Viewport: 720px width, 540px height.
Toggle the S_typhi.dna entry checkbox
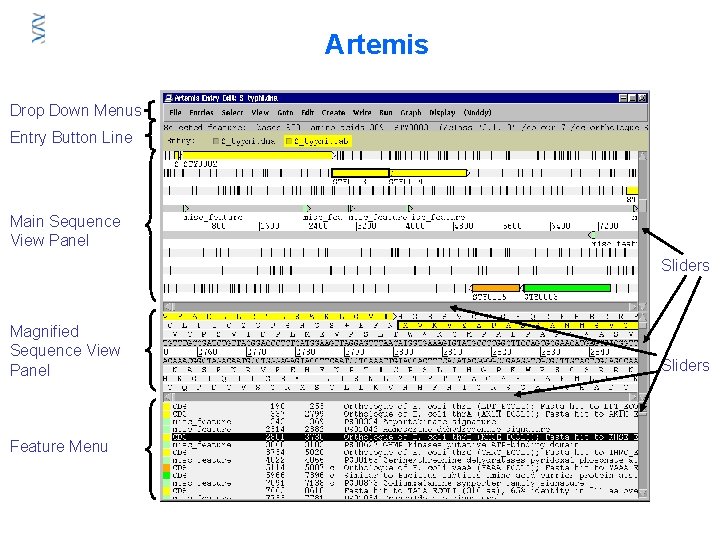216,141
